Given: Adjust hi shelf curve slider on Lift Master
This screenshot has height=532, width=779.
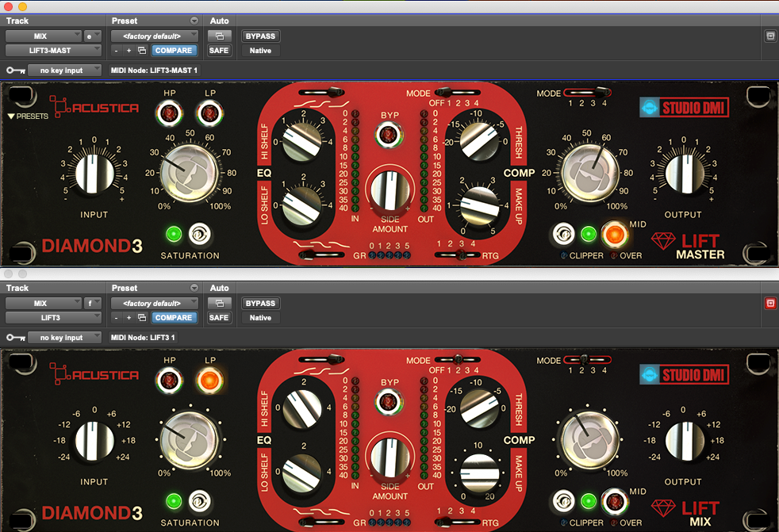Looking at the screenshot, I should 321,93.
